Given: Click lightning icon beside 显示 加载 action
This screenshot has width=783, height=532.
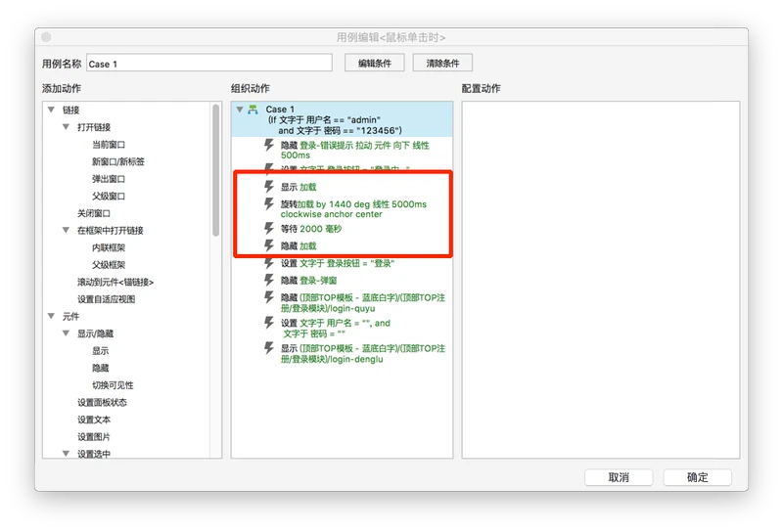Looking at the screenshot, I should tap(270, 186).
